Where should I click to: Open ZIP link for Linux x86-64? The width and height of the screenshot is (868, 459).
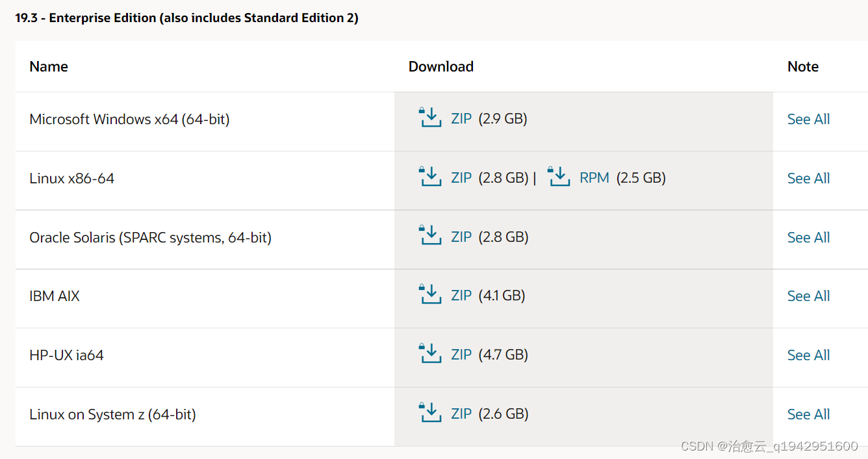(x=461, y=178)
